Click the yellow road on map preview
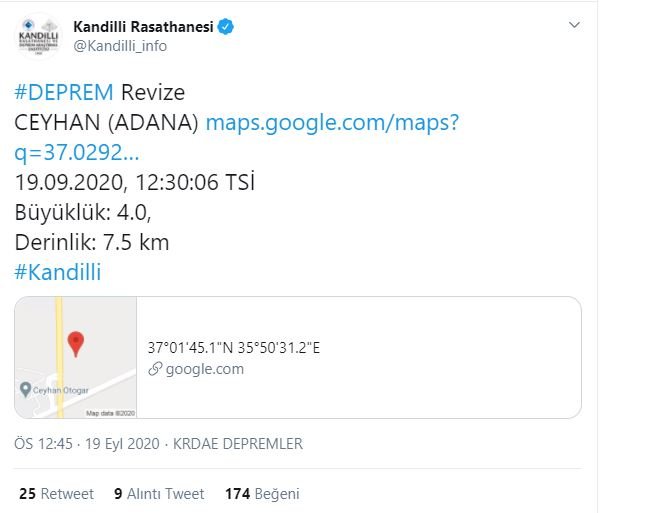Viewport: 670px width, 513px height. (59, 357)
